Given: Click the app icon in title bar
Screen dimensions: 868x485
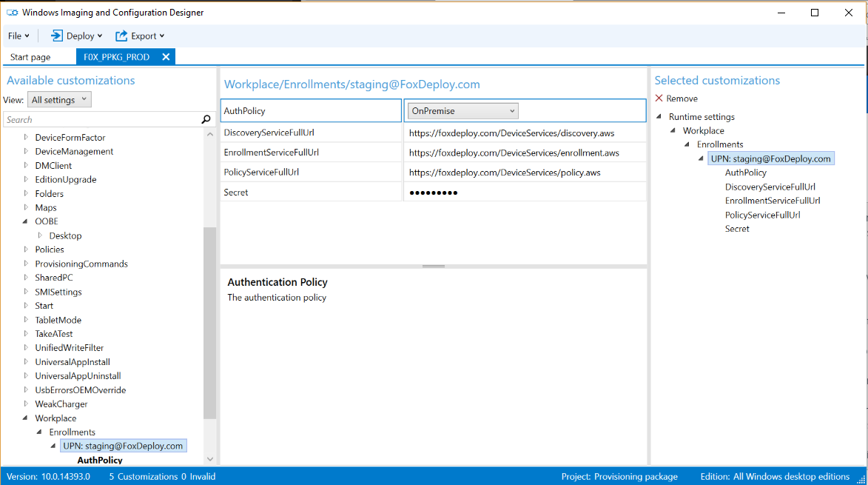Looking at the screenshot, I should tap(13, 13).
